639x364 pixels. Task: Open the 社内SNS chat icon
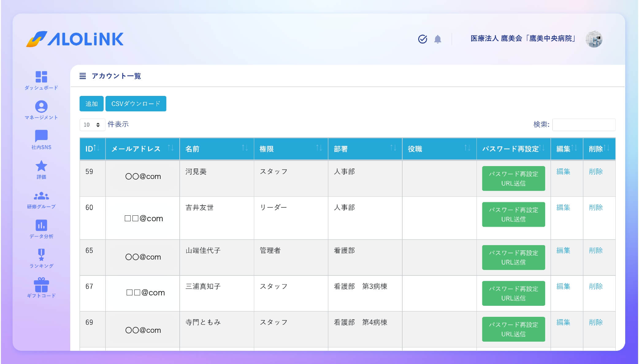point(41,136)
